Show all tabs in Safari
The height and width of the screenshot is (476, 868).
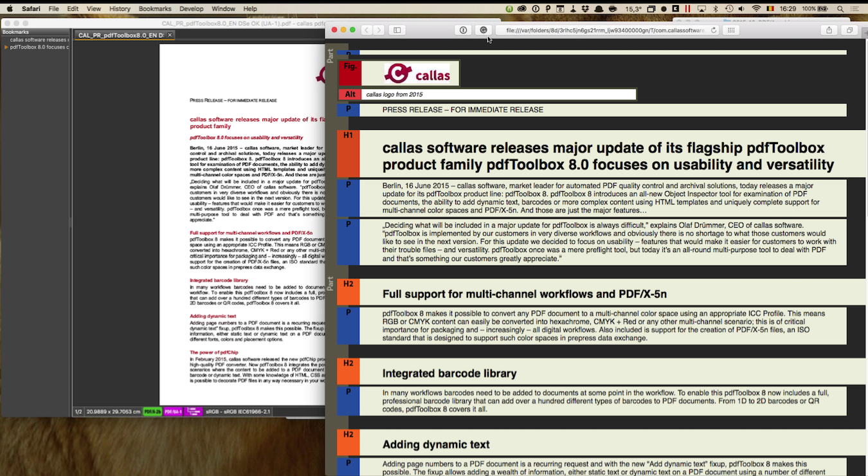(x=849, y=30)
